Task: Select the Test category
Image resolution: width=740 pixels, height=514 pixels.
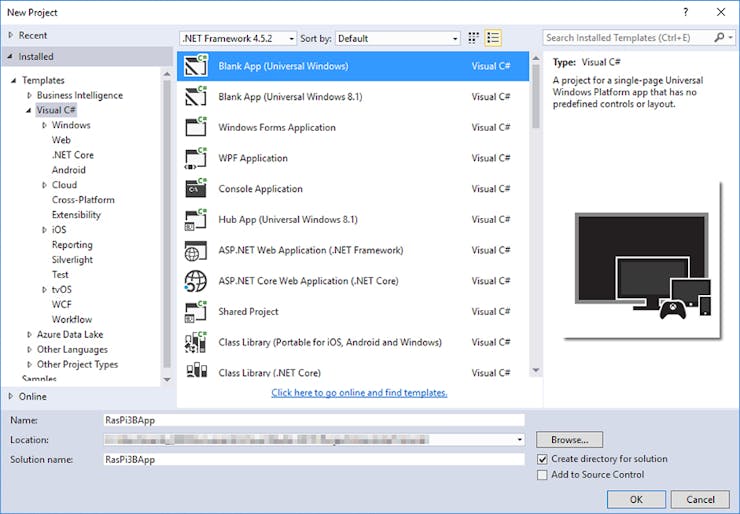Action: 60,275
